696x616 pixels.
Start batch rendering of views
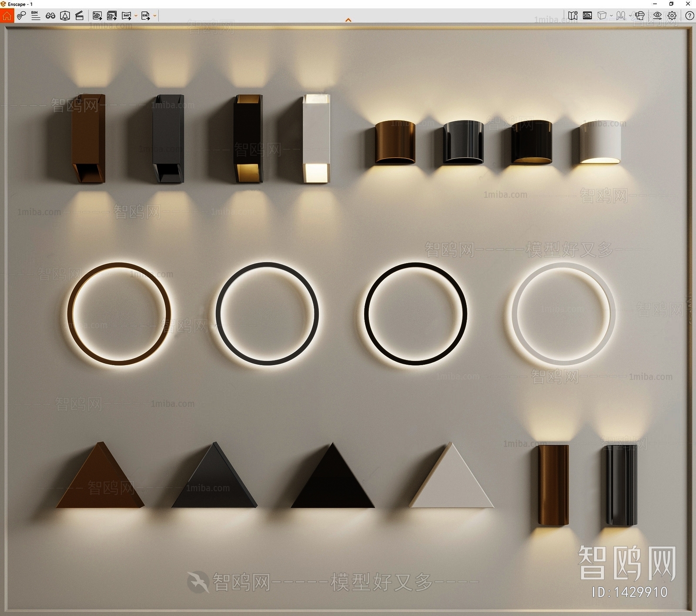(x=112, y=16)
